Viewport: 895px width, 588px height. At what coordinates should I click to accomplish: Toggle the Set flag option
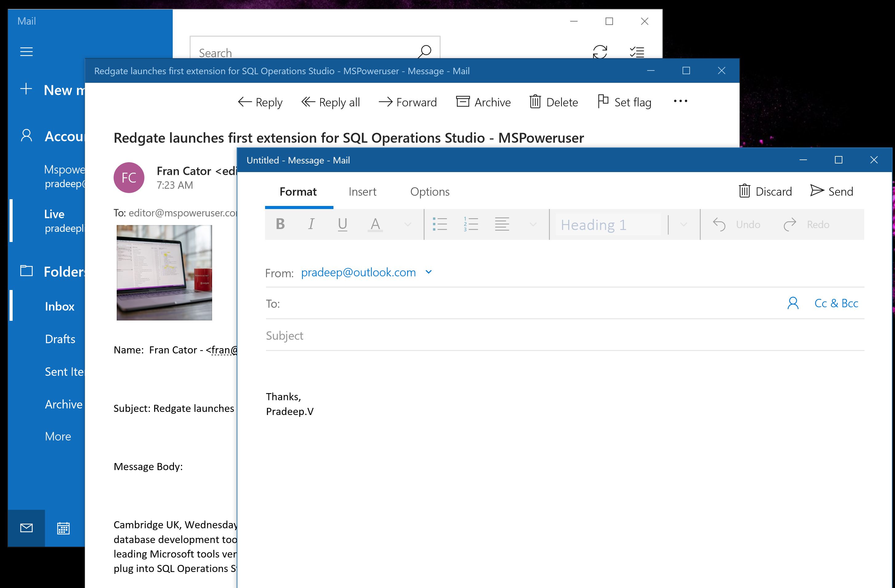click(624, 101)
